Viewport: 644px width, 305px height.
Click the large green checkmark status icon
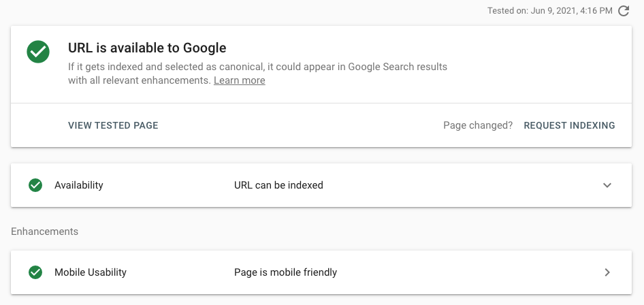38,52
